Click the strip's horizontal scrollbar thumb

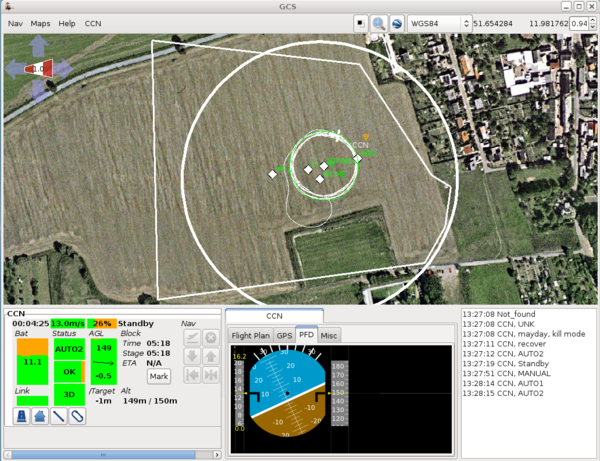click(x=103, y=454)
